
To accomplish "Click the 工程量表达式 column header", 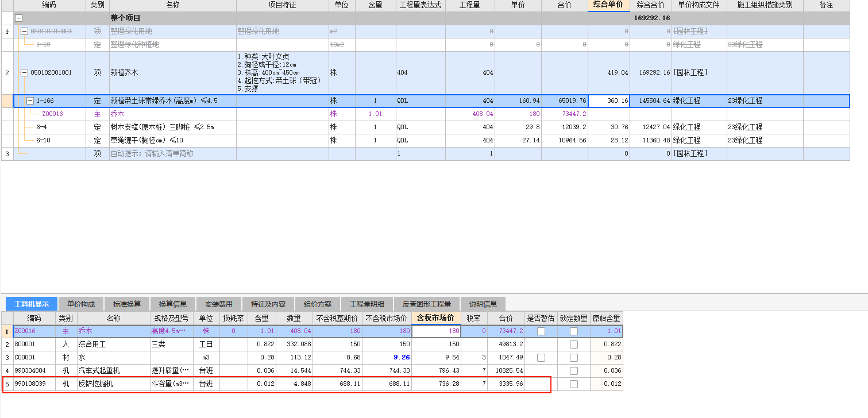I will (x=421, y=5).
